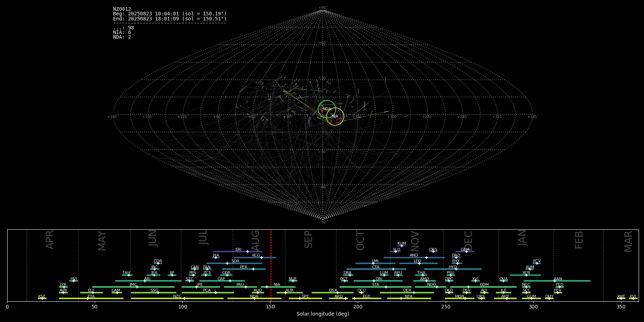Click the DEC month label
The height and width of the screenshot is (322, 644).
(x=468, y=240)
